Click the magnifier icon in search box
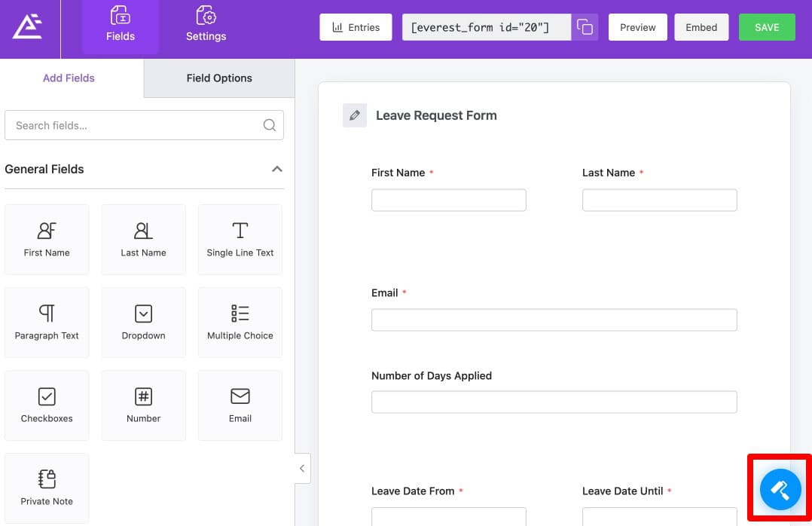Screen dimensions: 812x526 point(270,125)
